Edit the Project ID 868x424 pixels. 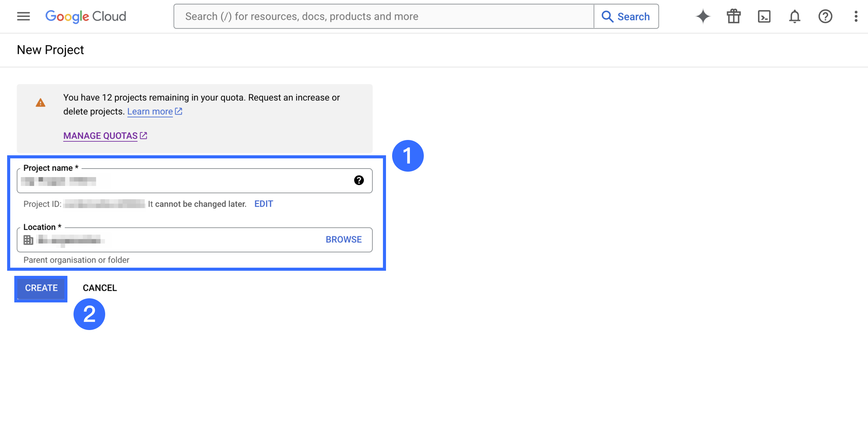(x=263, y=204)
